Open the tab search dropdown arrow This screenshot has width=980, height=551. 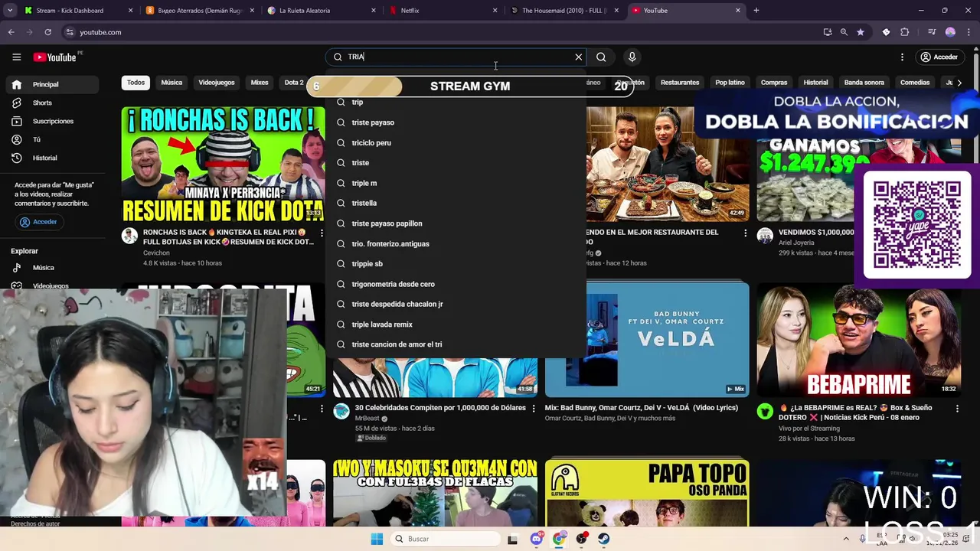point(10,11)
